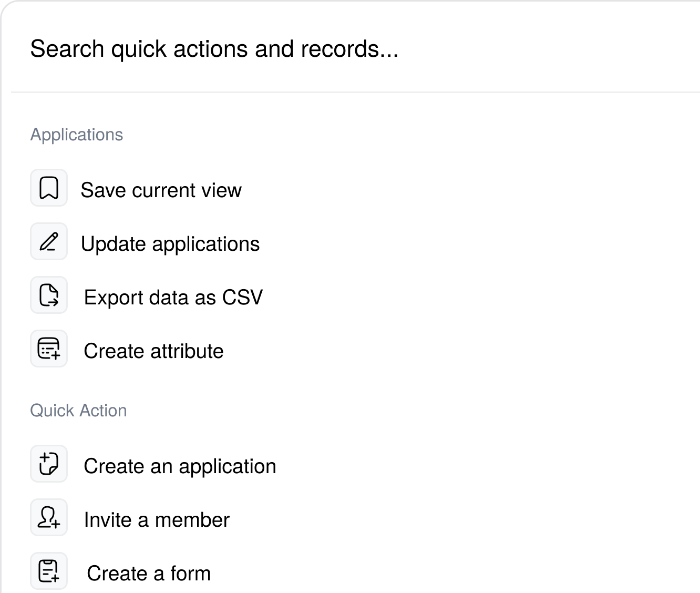
Task: Click the Create attribute table-plus icon
Action: click(x=49, y=349)
